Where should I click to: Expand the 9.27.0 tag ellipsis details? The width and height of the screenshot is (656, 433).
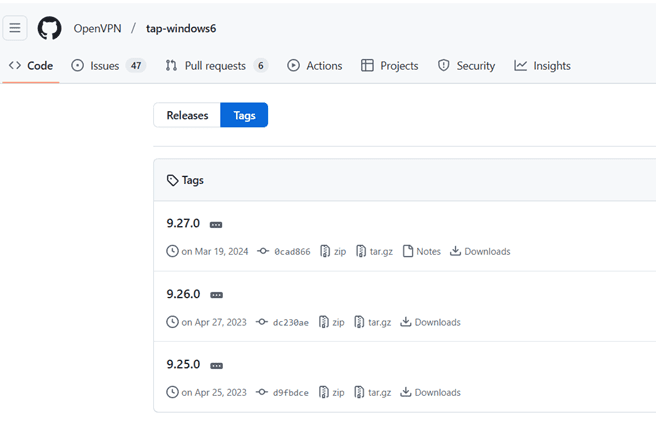[x=216, y=225]
